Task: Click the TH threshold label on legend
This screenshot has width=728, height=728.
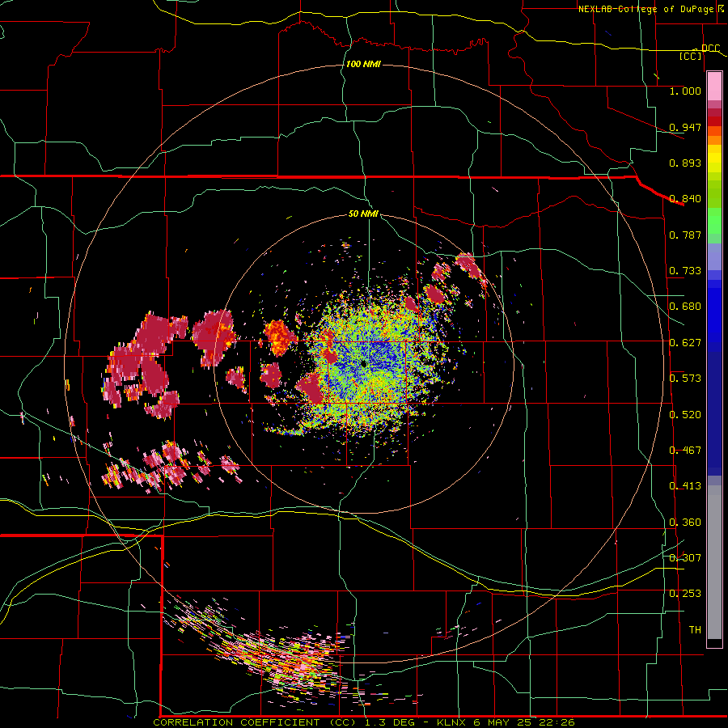Action: tap(695, 630)
